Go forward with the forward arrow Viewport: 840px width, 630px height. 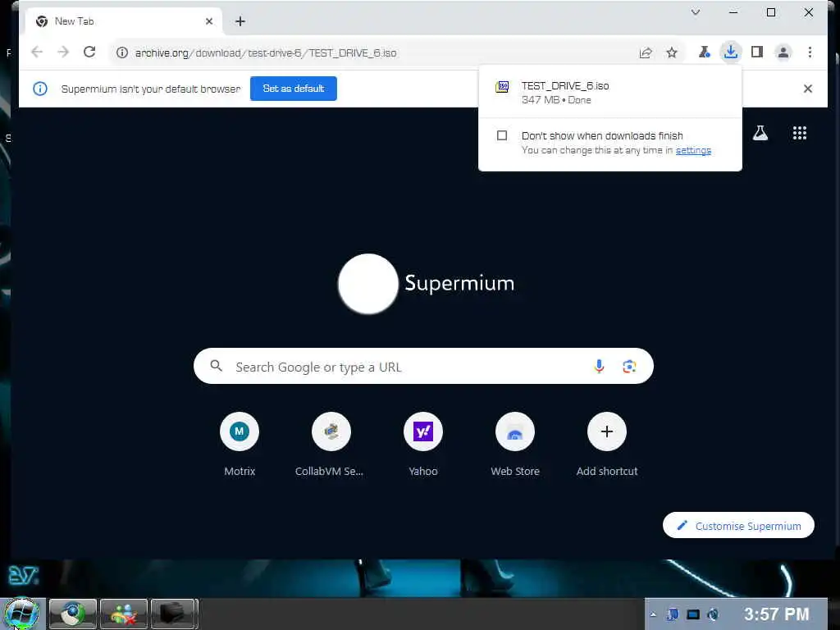coord(63,52)
